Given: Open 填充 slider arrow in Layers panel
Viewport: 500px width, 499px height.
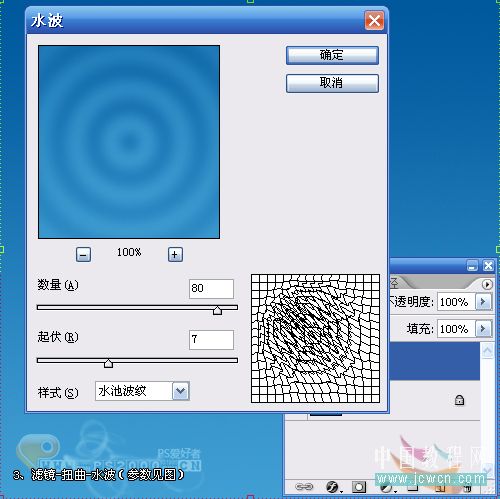Looking at the screenshot, I should (x=483, y=329).
